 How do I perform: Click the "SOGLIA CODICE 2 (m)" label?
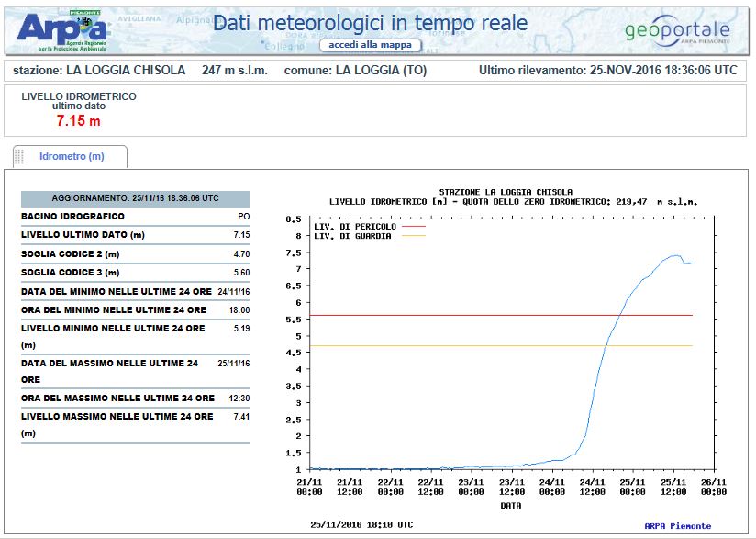click(x=71, y=253)
